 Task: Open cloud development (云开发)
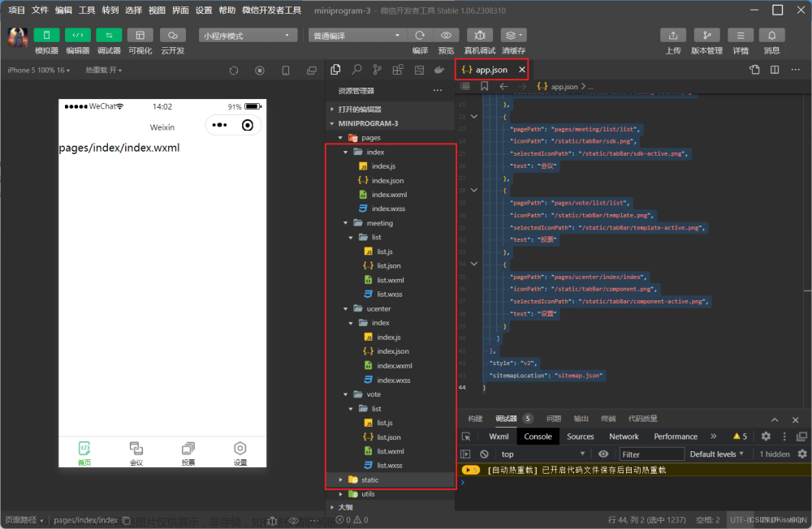pyautogui.click(x=172, y=35)
